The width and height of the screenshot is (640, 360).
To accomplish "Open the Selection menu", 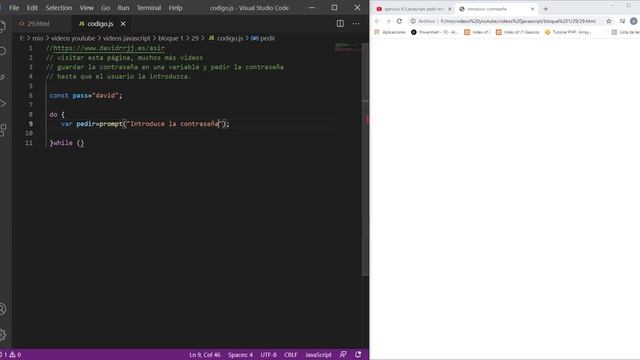I will [59, 8].
